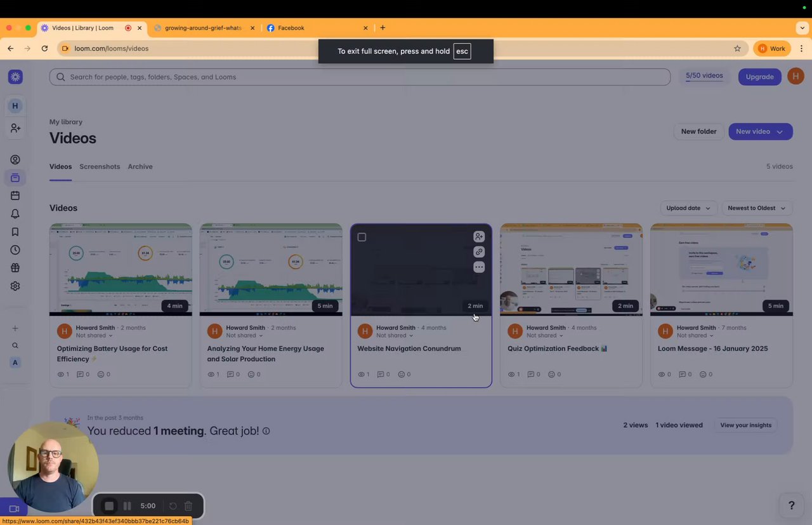
Task: Open Not shared dropdown on Quiz Optimization Feedback
Action: (545, 335)
